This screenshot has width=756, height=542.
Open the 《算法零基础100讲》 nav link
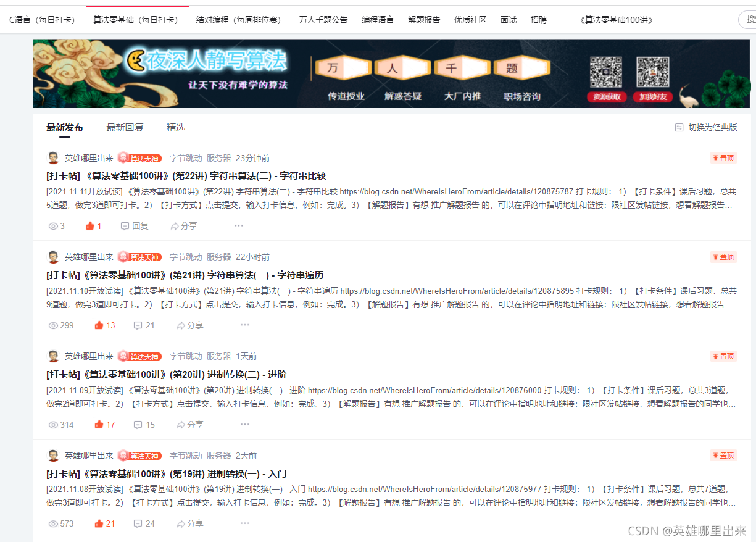(616, 20)
